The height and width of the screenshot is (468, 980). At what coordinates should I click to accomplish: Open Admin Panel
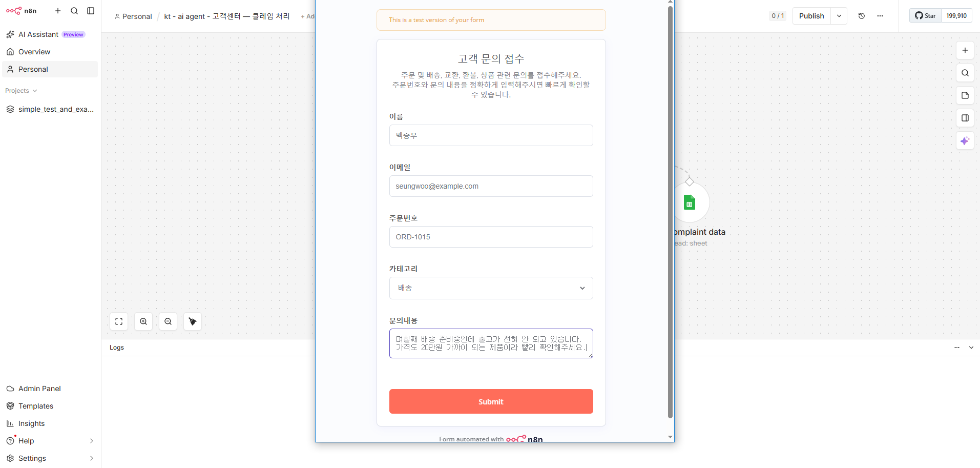[50, 389]
